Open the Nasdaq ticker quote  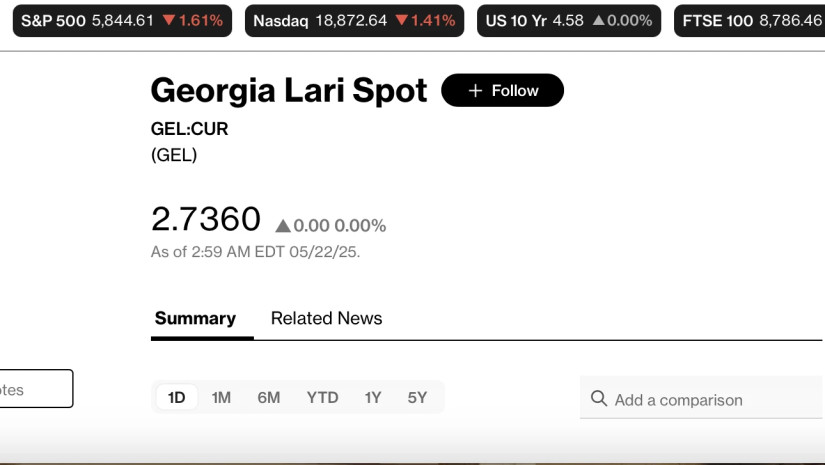354,20
